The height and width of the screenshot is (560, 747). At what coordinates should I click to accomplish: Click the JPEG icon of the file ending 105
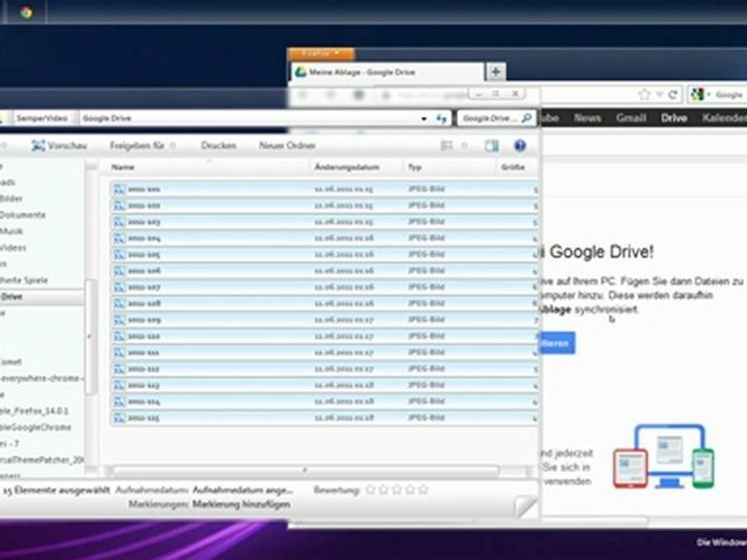(118, 255)
